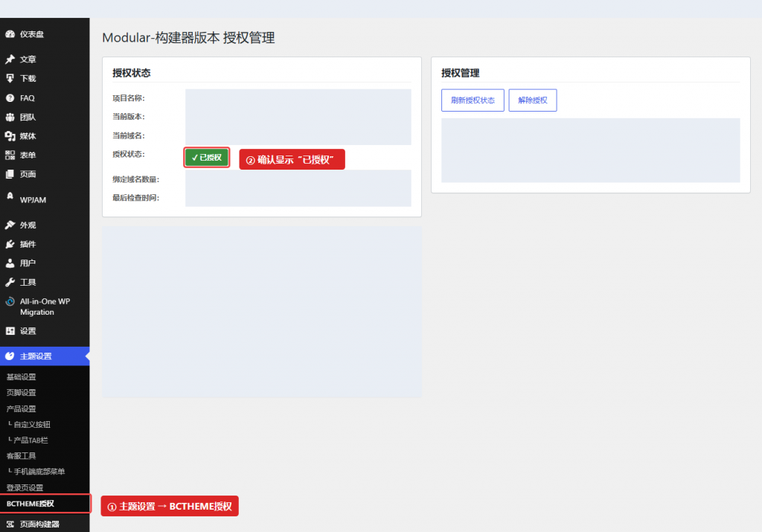Click the green 已授权 status badge
This screenshot has width=762, height=532.
tap(207, 158)
